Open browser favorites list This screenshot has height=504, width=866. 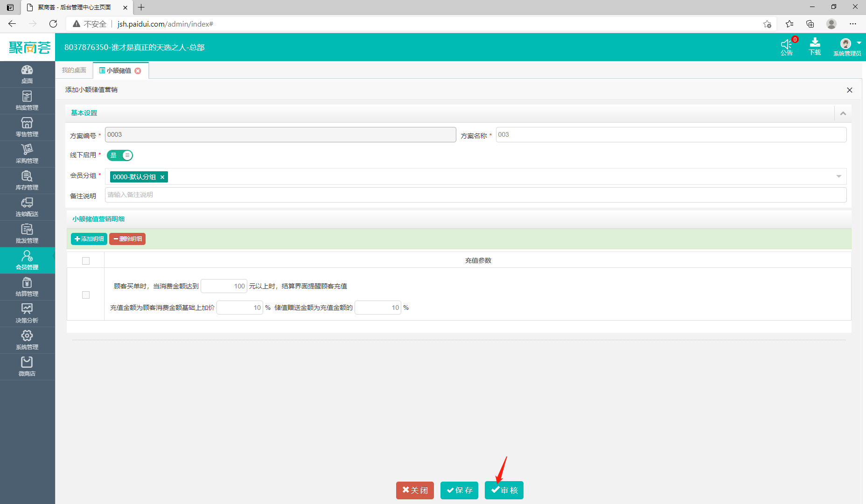789,24
